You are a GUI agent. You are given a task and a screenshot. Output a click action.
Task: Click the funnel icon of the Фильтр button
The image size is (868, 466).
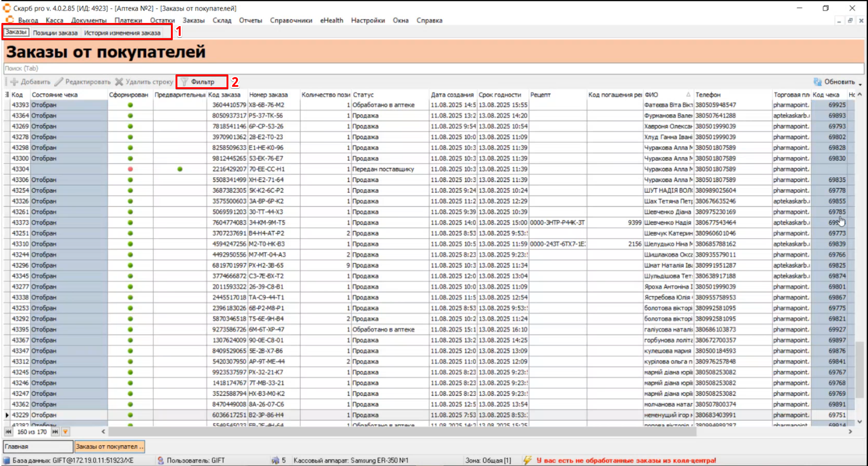(184, 82)
